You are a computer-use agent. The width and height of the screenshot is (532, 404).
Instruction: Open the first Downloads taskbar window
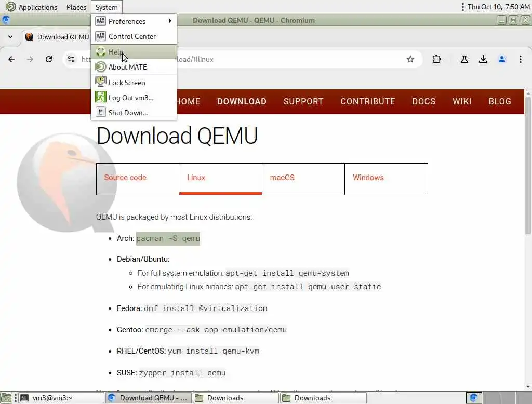coord(236,398)
